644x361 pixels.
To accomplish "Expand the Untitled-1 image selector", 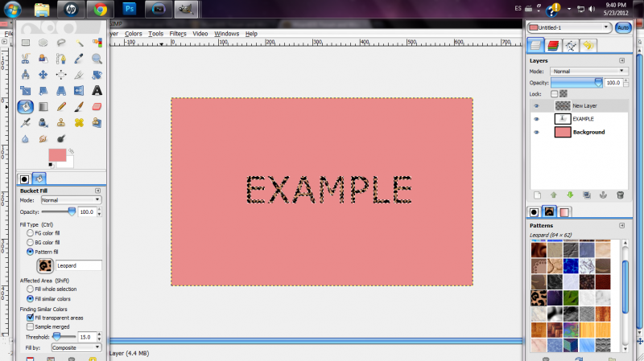I will pyautogui.click(x=570, y=27).
